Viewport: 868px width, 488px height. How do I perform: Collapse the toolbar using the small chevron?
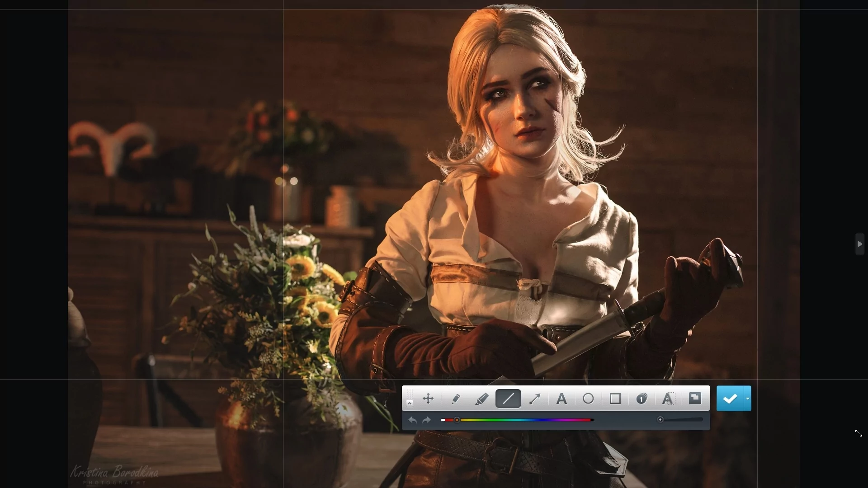point(410,403)
